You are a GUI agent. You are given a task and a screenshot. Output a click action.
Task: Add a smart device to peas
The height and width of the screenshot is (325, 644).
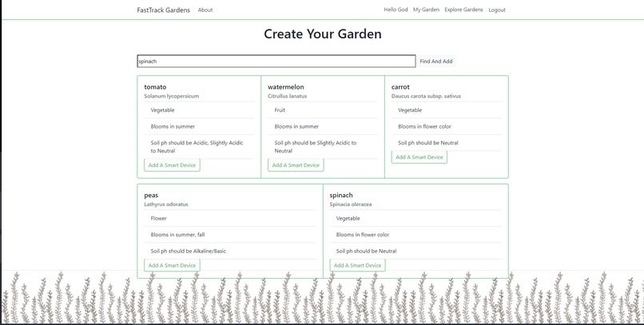tap(172, 265)
